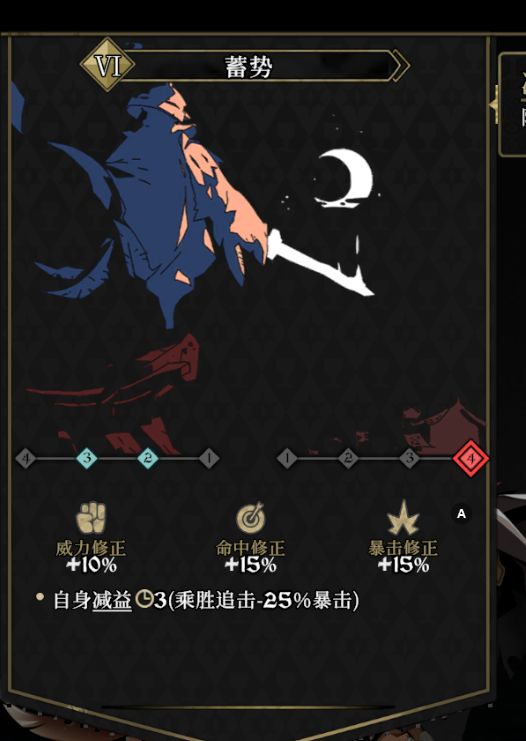Select right-side gray diamond position 1
The image size is (526, 741).
[287, 458]
